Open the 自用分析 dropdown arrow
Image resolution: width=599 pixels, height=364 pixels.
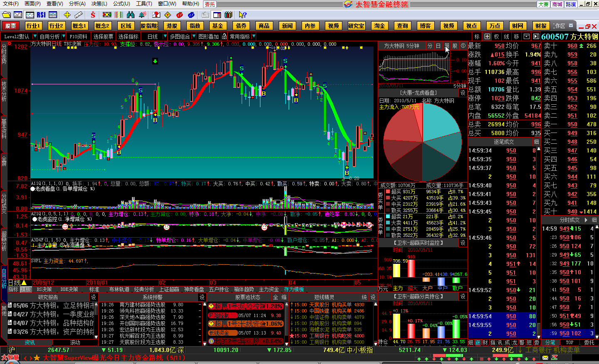[x=64, y=37]
